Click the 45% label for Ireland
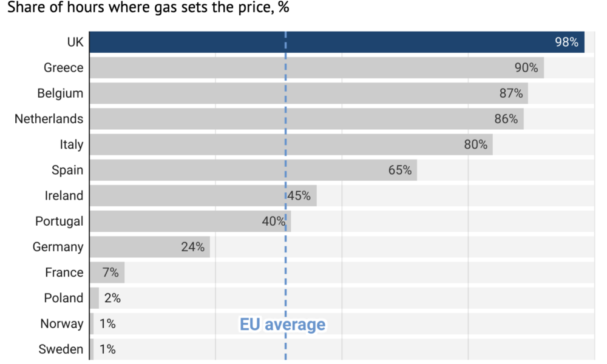The image size is (607, 364). pos(299,196)
